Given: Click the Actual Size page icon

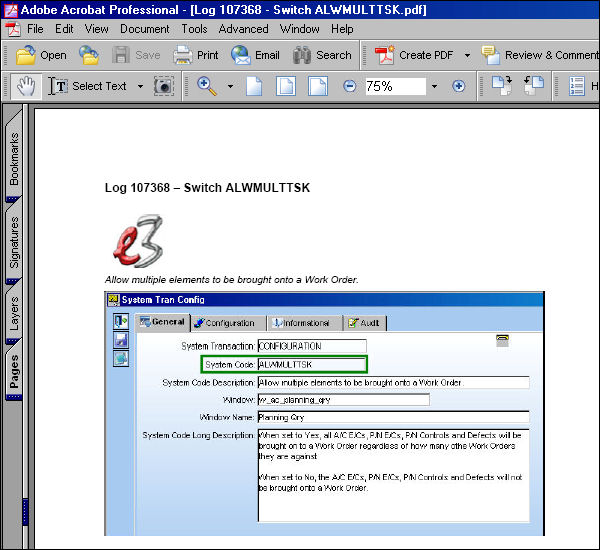Looking at the screenshot, I should [254, 86].
